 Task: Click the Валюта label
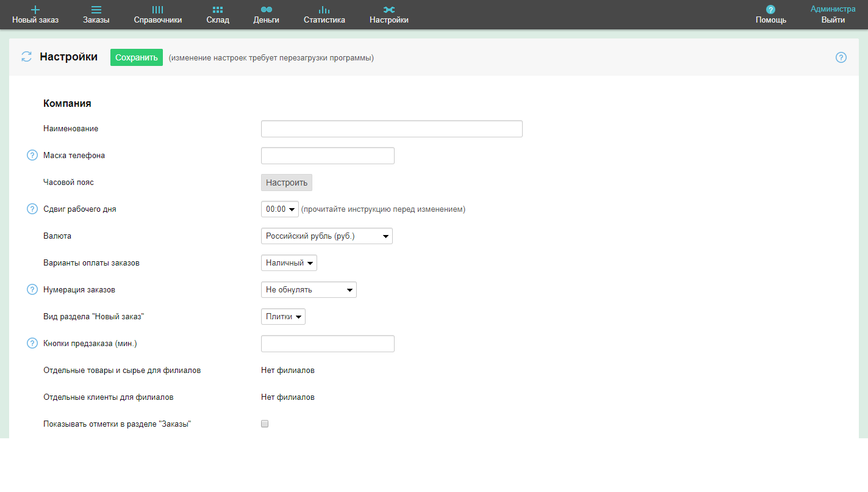click(57, 236)
